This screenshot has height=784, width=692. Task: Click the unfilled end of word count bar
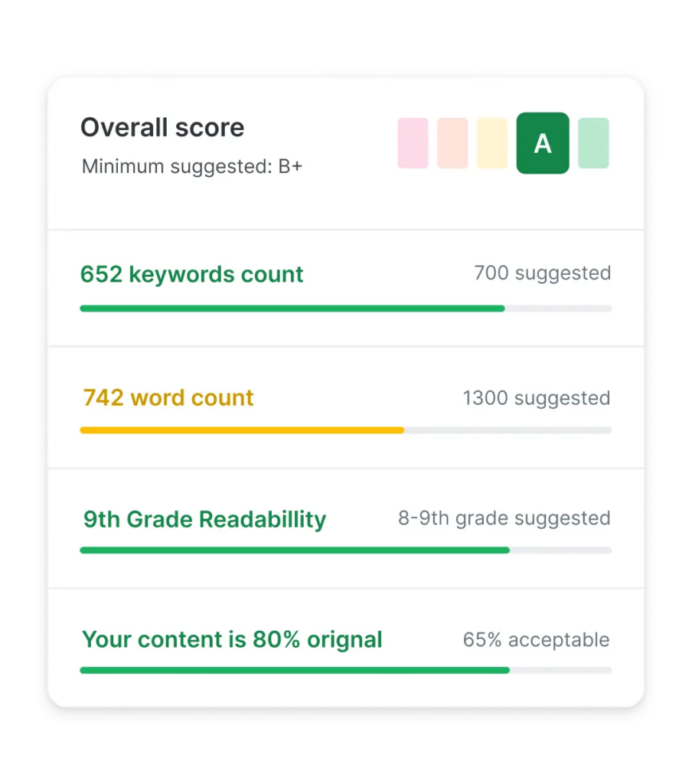coord(508,430)
